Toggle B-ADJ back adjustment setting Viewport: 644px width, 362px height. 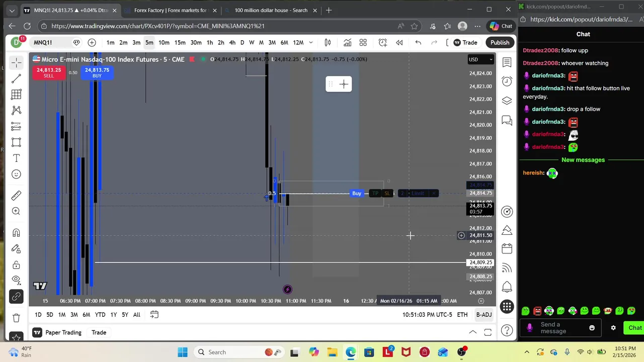click(484, 315)
